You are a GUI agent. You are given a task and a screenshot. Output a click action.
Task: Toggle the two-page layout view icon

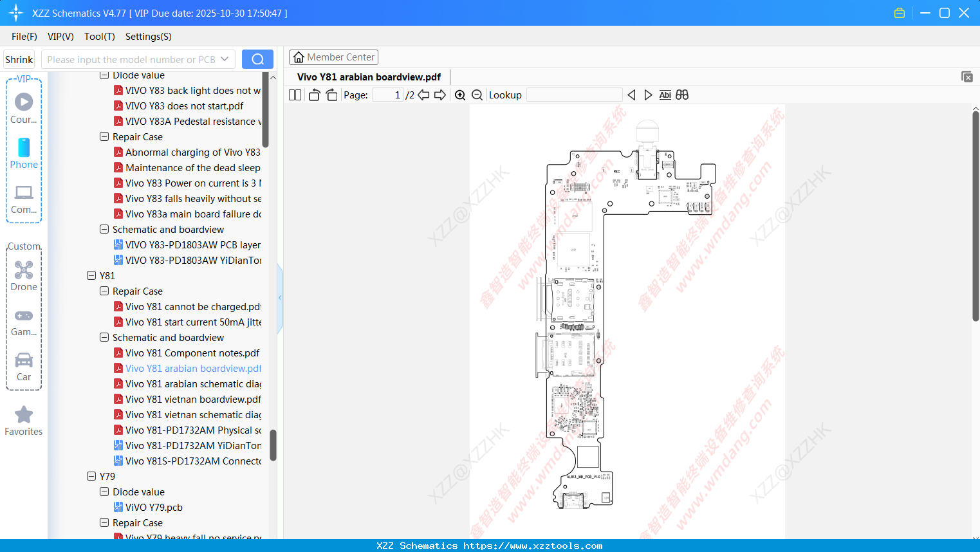pos(295,95)
